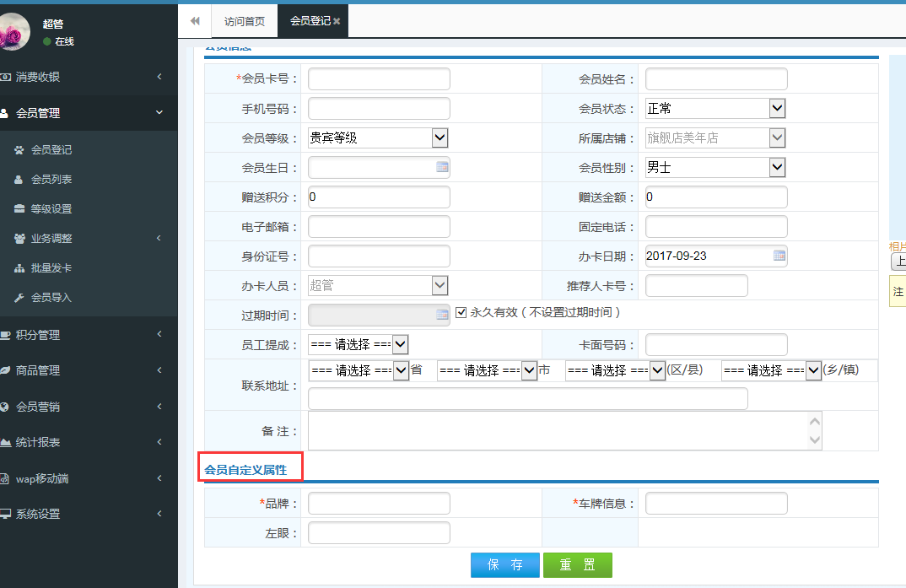Click the user icon beside 会员列表
Image resolution: width=906 pixels, height=588 pixels.
tap(19, 180)
